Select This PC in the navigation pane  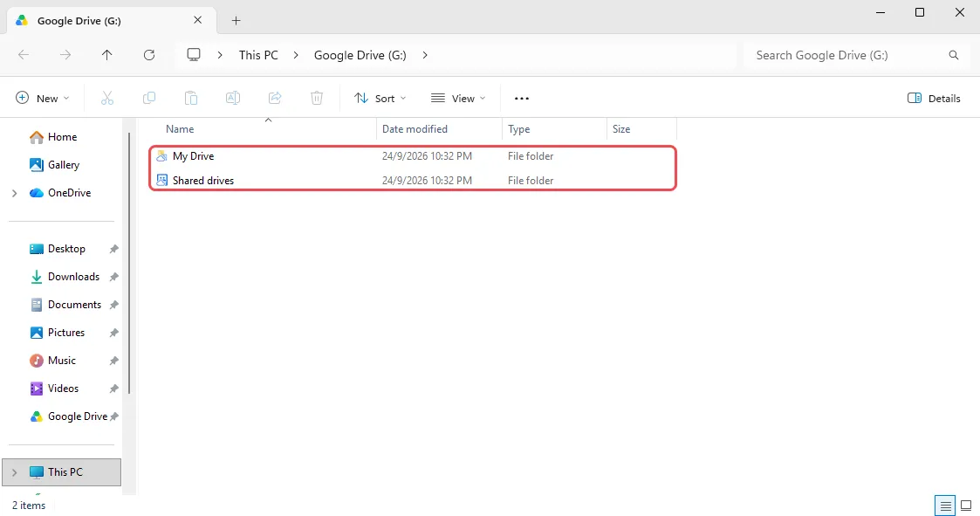coord(61,472)
